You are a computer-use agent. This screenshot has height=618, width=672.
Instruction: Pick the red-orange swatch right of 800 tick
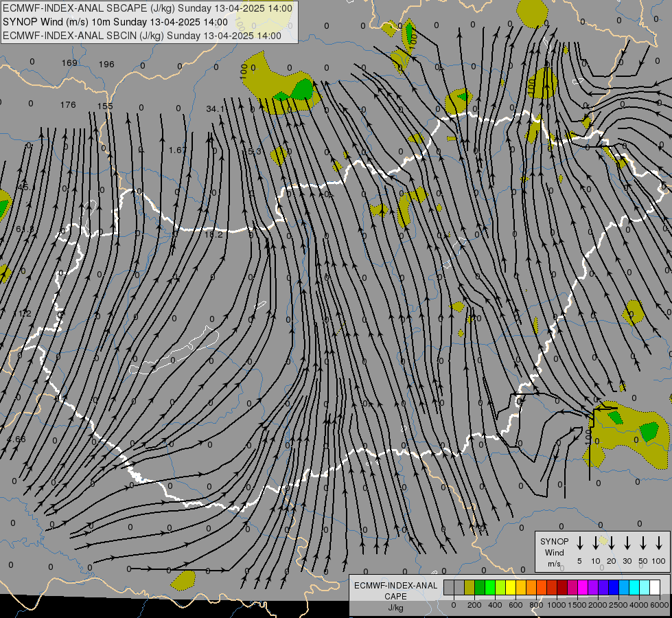542,588
